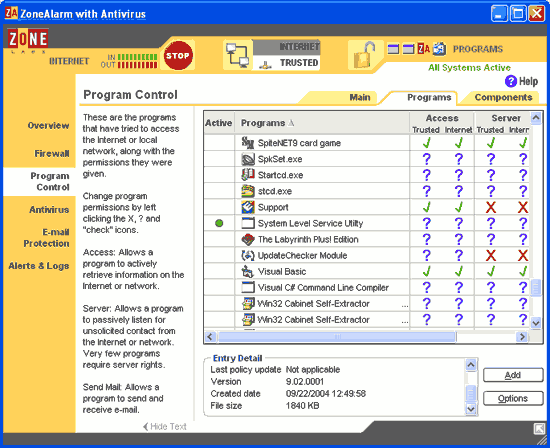Select the Programs tab

pyautogui.click(x=429, y=97)
